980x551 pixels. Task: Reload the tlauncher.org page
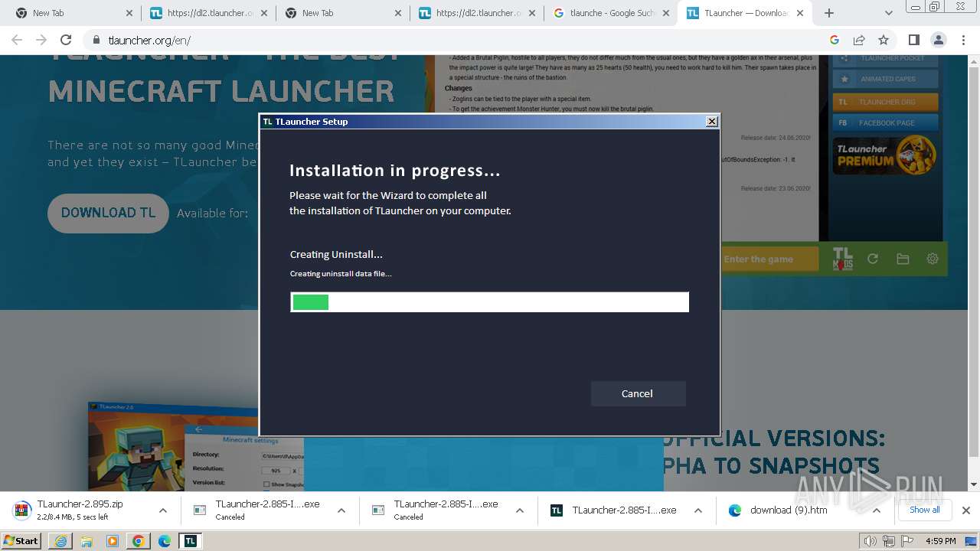[66, 40]
